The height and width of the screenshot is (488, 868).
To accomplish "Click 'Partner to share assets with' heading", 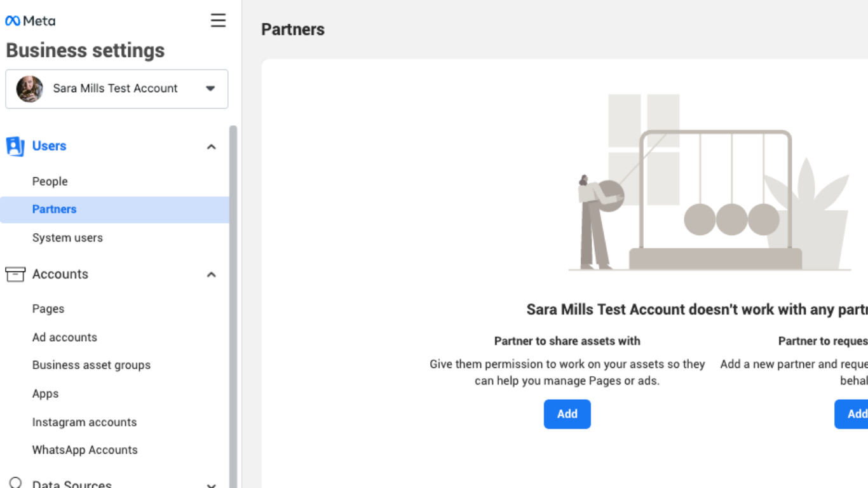I will click(x=567, y=341).
